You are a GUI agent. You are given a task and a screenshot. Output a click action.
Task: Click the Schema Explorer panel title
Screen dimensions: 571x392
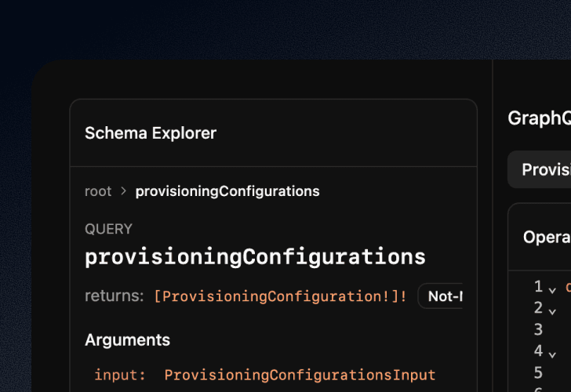pyautogui.click(x=151, y=133)
